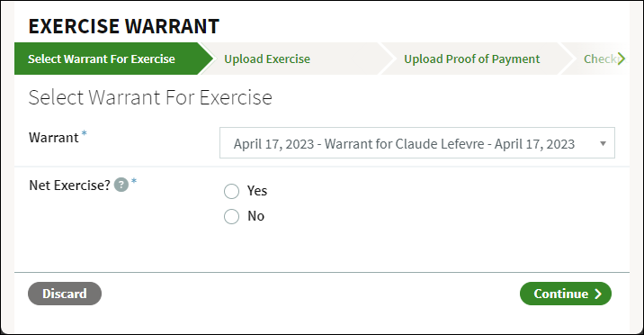Click the green chevron to scroll steps right
This screenshot has width=644, height=335.
[622, 59]
